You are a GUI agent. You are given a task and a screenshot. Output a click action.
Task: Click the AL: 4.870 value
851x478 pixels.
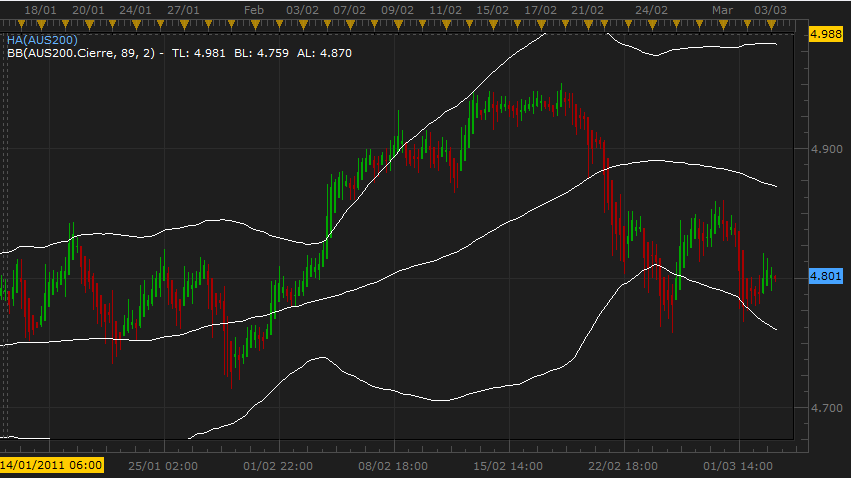click(324, 53)
